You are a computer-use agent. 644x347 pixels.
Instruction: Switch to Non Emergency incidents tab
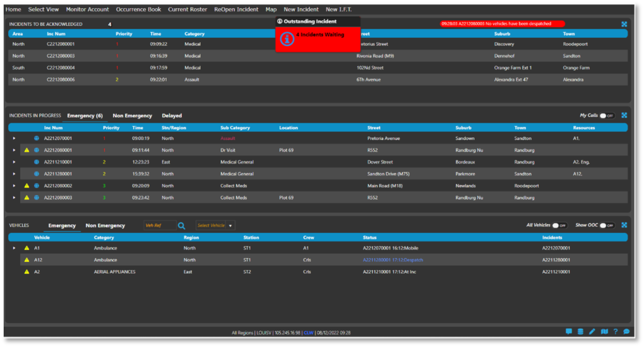(132, 116)
